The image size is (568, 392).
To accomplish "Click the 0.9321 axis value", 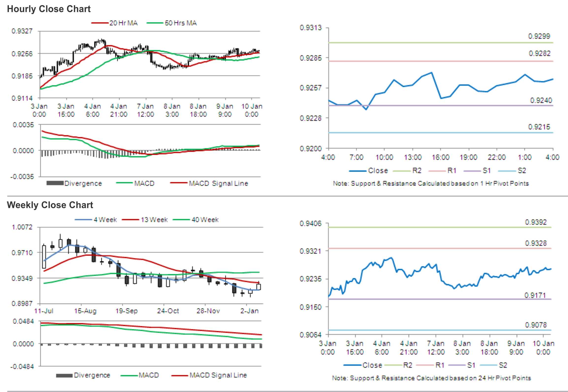I will [310, 251].
